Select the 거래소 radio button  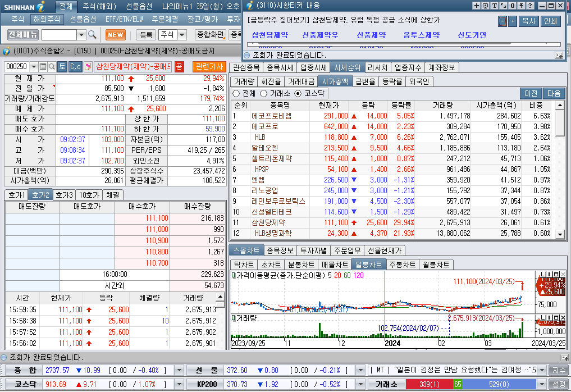264,94
